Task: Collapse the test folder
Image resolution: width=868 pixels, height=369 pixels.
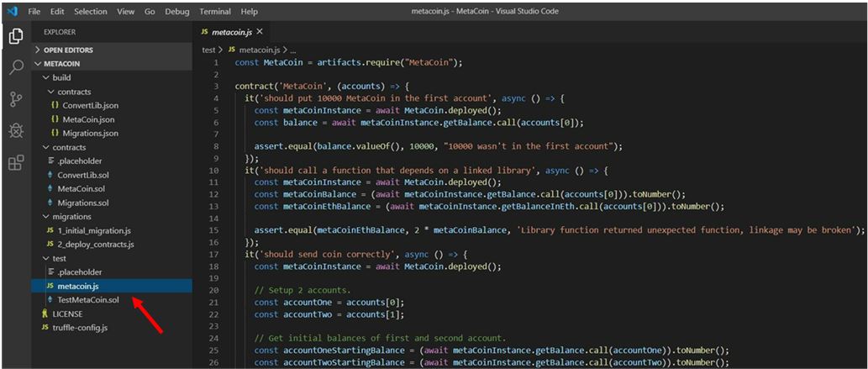Action: tap(59, 258)
